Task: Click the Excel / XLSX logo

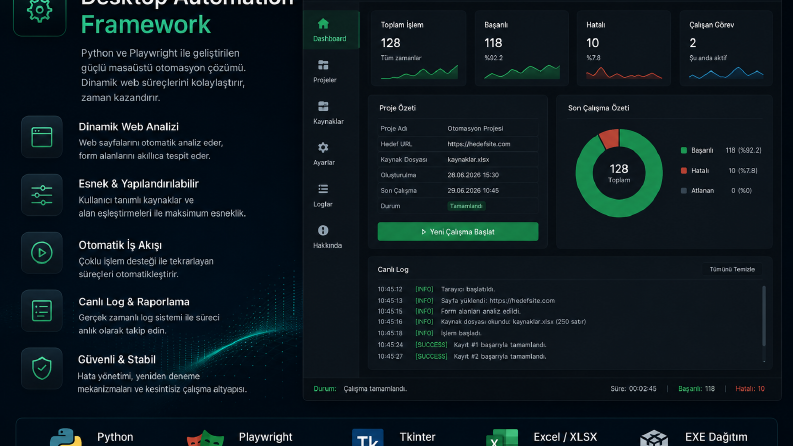Action: point(502,438)
